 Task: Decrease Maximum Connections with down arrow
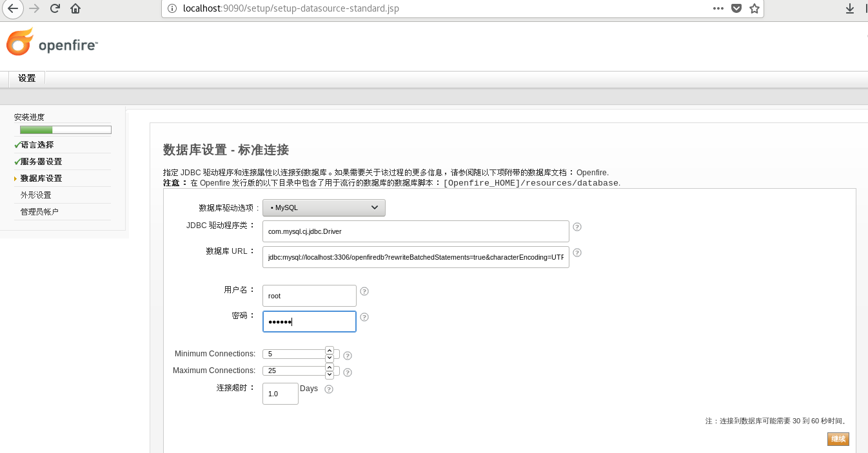(x=330, y=374)
